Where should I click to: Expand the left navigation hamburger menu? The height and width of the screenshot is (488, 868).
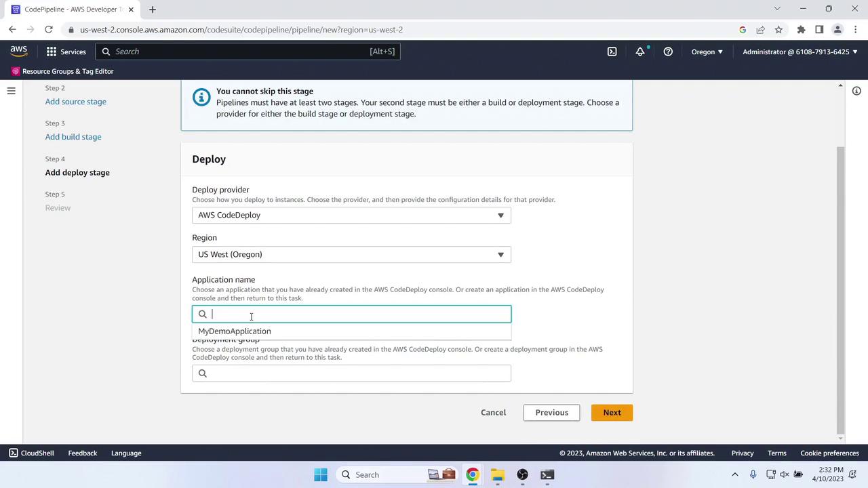[x=11, y=91]
